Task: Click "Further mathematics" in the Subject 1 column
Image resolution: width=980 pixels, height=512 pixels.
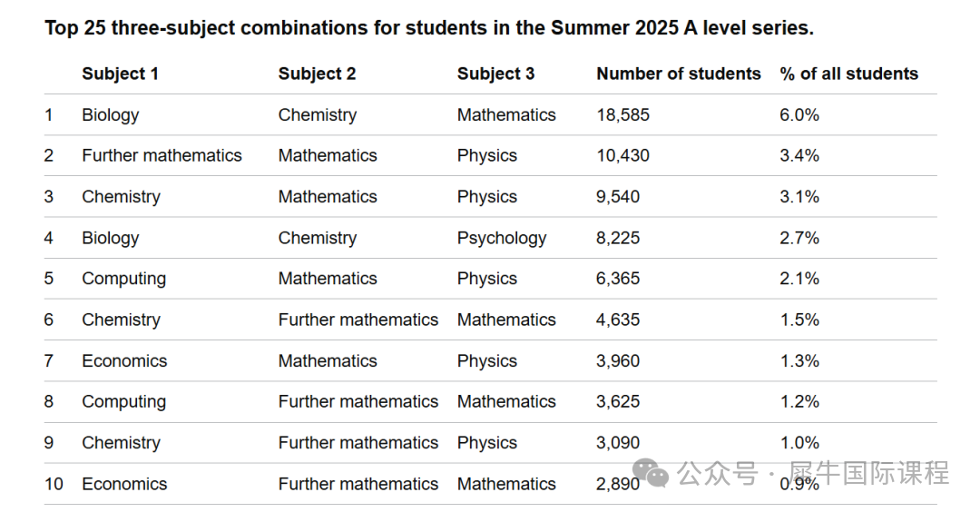Action: point(162,156)
